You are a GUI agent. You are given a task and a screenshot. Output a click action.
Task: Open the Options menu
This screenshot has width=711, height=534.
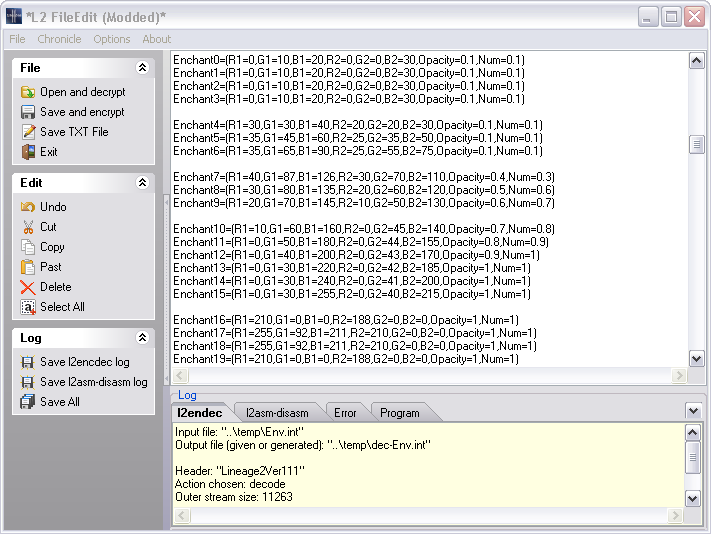click(111, 39)
